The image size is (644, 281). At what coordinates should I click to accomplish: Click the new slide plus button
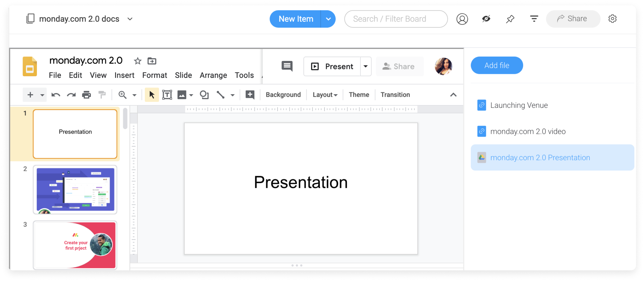click(x=30, y=95)
